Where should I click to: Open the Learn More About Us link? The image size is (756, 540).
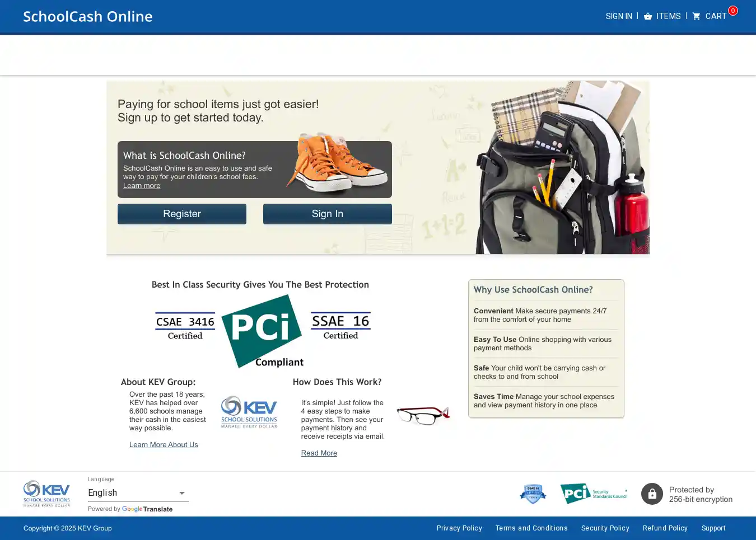pyautogui.click(x=164, y=445)
